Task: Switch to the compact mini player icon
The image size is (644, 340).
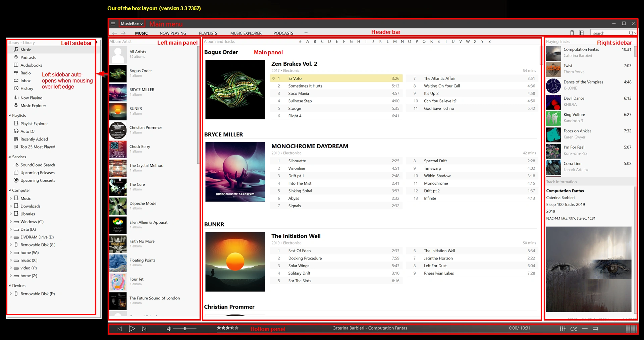Action: coord(572,33)
